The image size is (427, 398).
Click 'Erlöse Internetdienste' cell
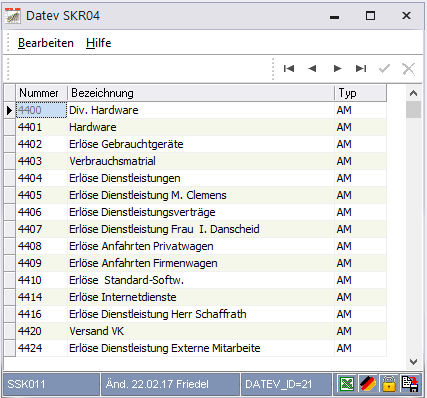(201, 297)
